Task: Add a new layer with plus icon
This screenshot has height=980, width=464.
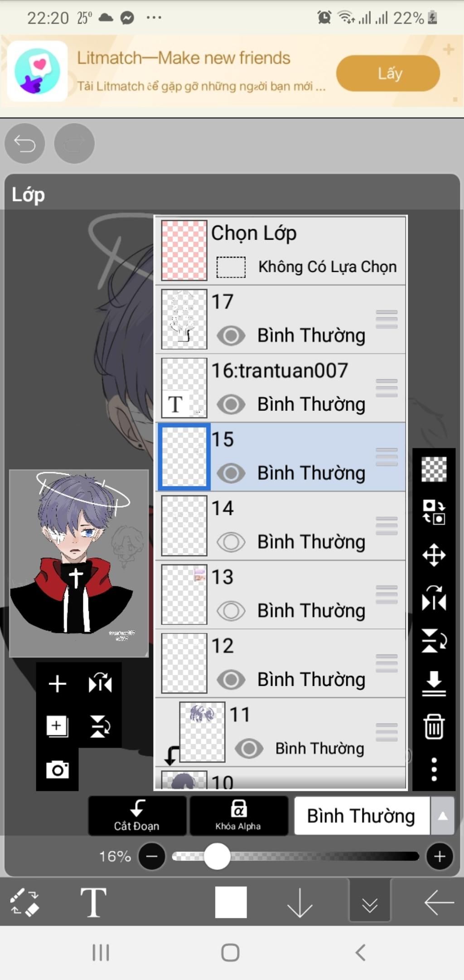Action: (58, 684)
